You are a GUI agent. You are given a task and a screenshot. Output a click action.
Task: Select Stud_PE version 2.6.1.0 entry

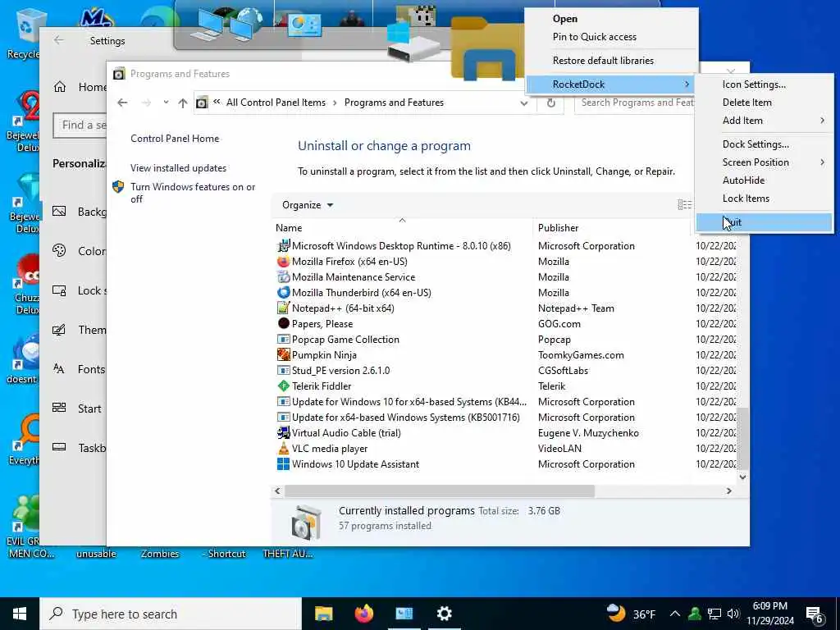pos(340,371)
